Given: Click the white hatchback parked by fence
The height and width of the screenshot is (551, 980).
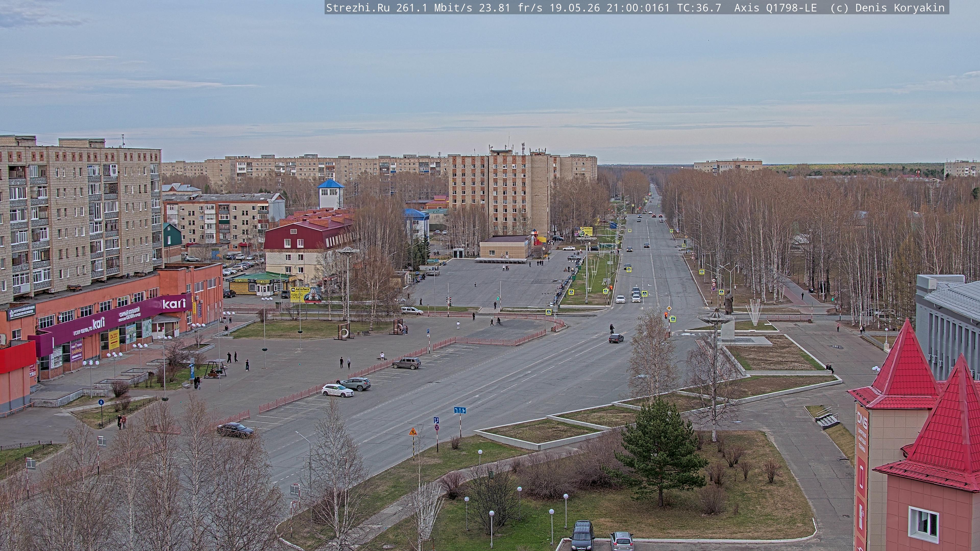Looking at the screenshot, I should [x=337, y=390].
